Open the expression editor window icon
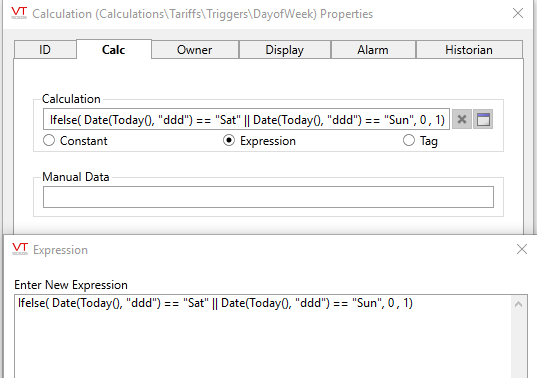537x378 pixels. 483,119
